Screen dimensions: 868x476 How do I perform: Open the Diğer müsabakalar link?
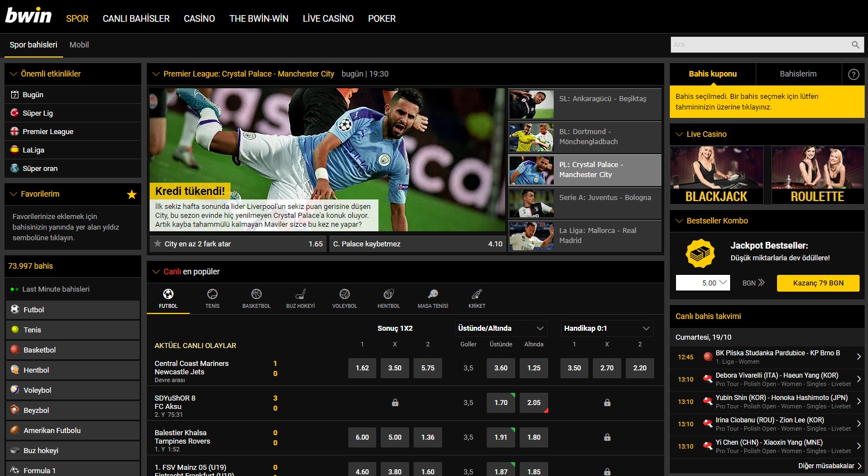[x=830, y=465]
